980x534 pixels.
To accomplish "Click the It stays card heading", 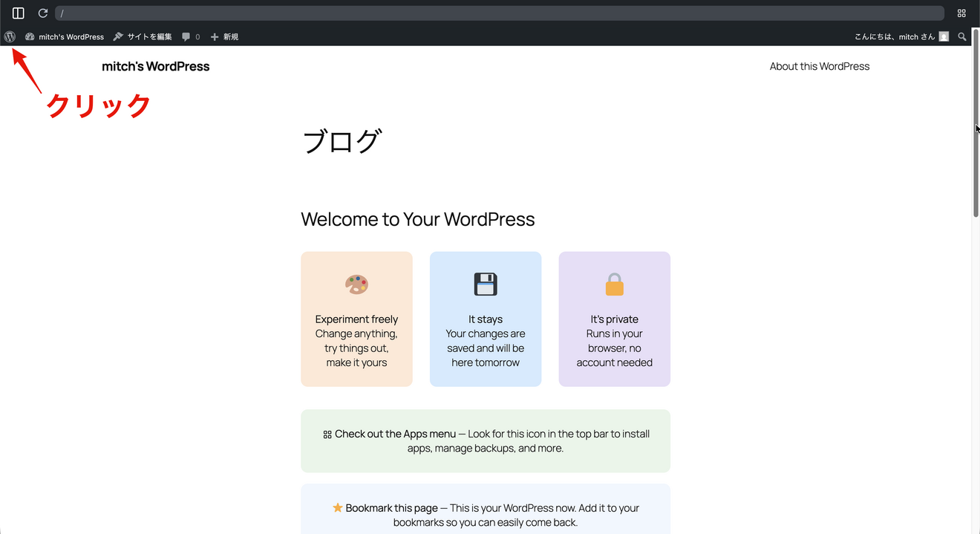I will 486,319.
